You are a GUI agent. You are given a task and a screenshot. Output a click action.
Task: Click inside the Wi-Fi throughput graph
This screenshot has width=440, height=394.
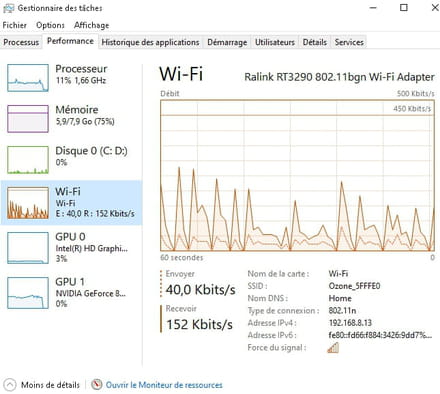click(297, 175)
